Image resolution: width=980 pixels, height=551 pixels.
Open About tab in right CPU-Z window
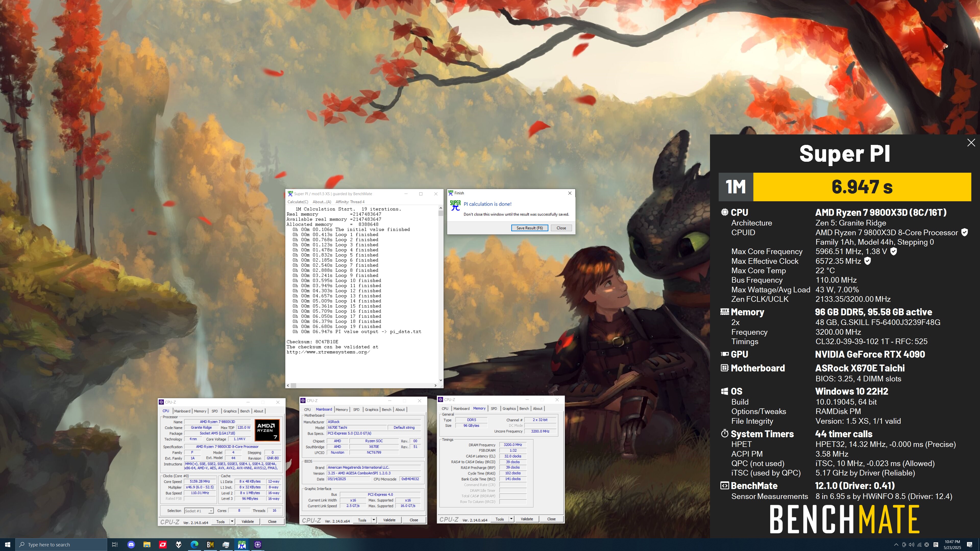pos(537,408)
